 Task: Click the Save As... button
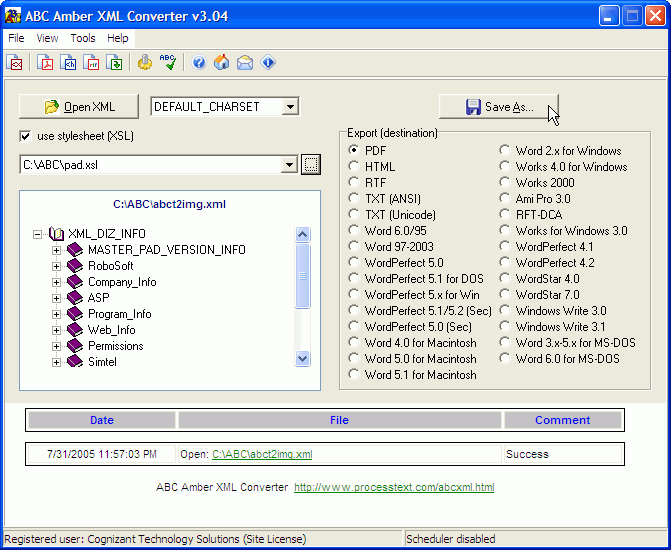tap(499, 107)
